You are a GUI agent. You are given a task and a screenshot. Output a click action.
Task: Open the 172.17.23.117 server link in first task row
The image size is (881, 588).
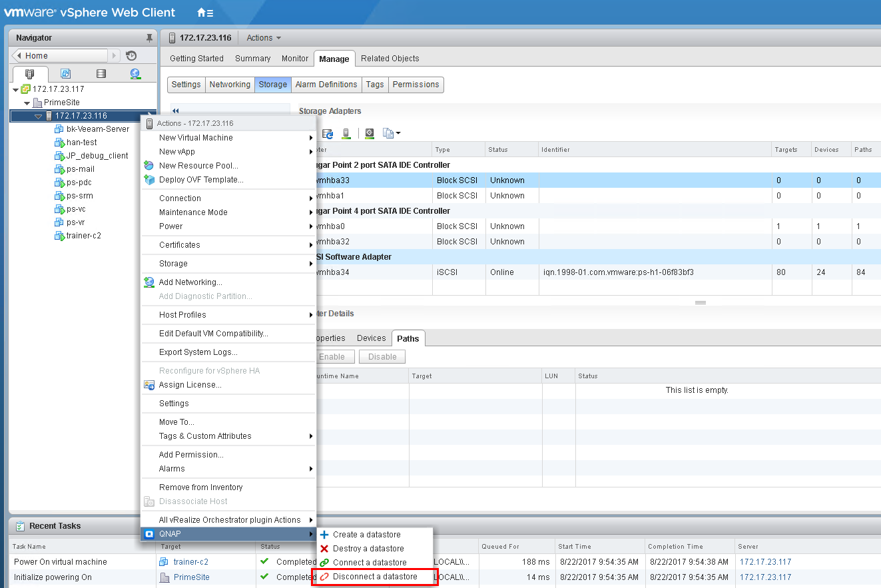[765, 562]
